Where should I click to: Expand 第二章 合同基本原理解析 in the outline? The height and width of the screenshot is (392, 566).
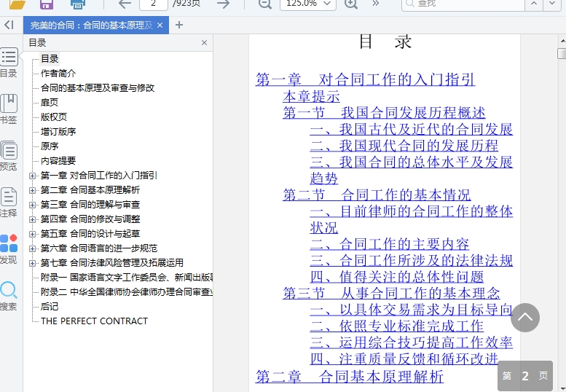coord(33,190)
